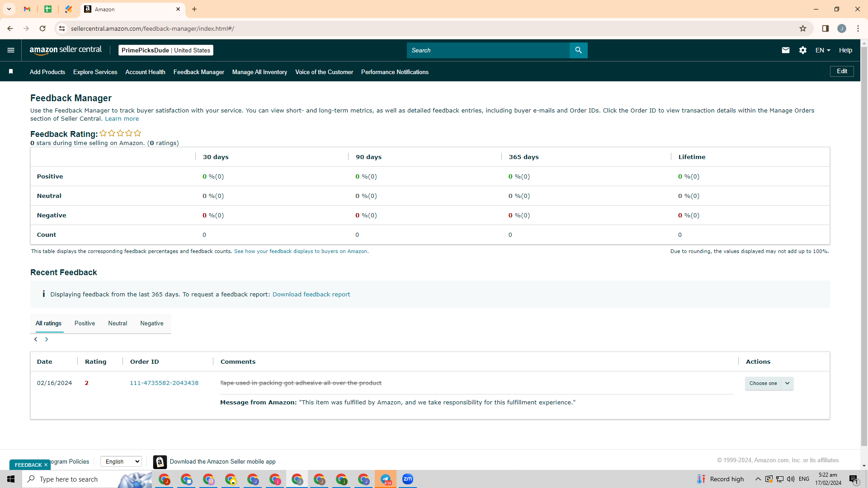This screenshot has width=868, height=488.
Task: Close the FEEDBACK widget
Action: click(46, 465)
